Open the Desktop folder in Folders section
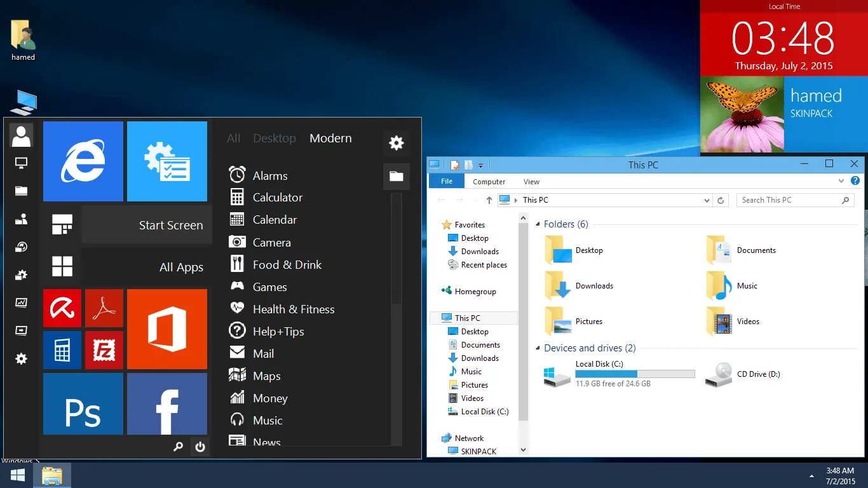 (574, 250)
